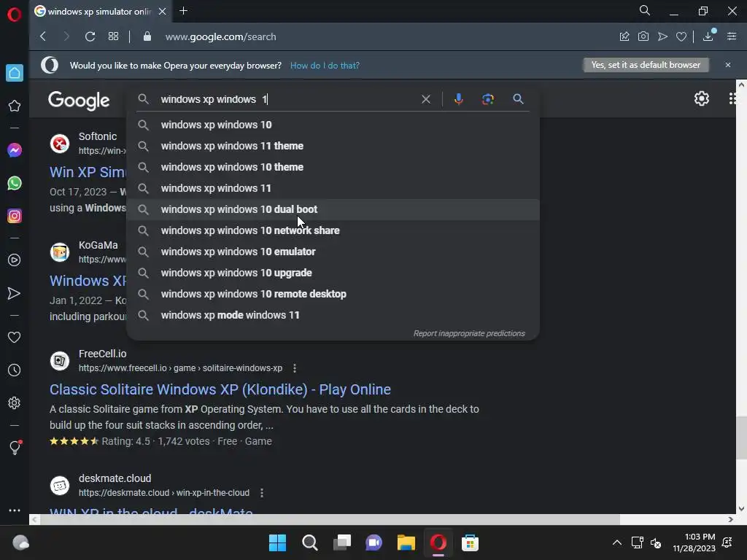Open the lightbulb tips icon in sidebar
Screen dimensions: 747x560
pyautogui.click(x=15, y=447)
